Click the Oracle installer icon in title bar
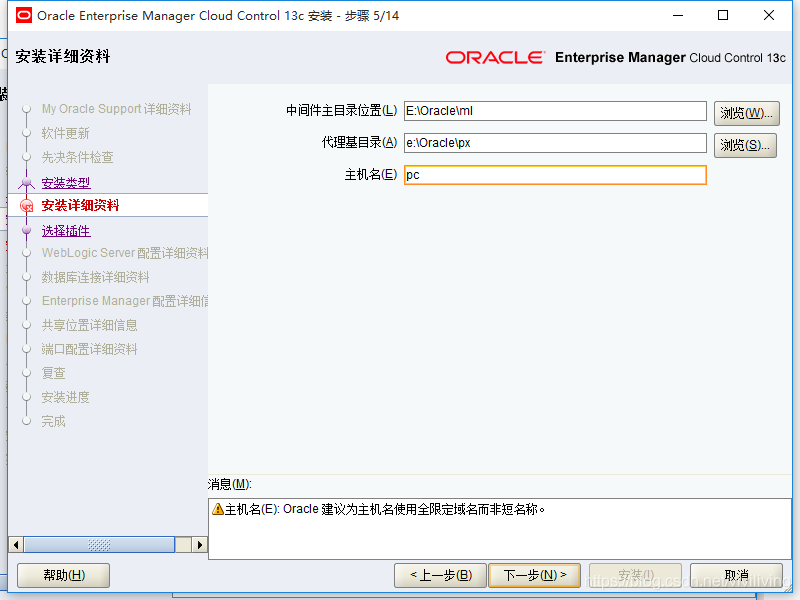800x600 pixels. tap(23, 15)
